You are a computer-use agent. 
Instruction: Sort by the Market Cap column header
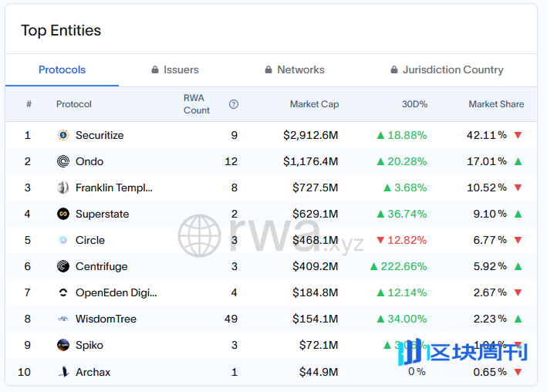tap(314, 104)
